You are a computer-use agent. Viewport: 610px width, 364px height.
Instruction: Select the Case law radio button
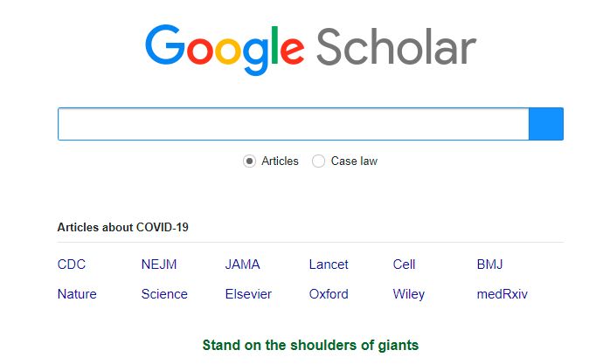coord(318,161)
